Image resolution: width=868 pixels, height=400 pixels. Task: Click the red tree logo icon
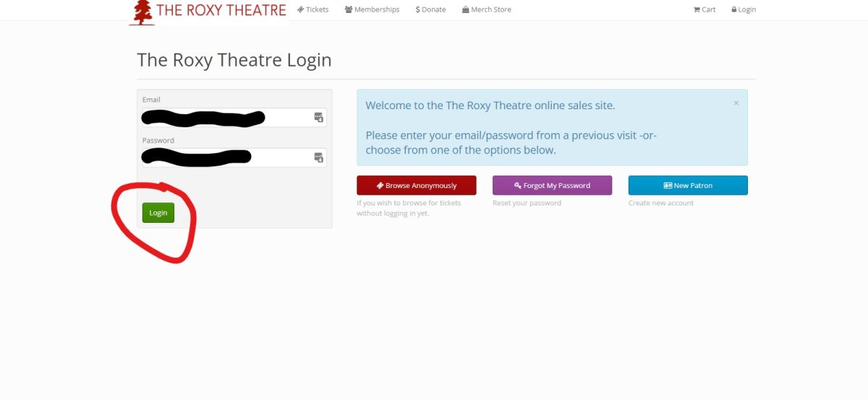tap(142, 12)
